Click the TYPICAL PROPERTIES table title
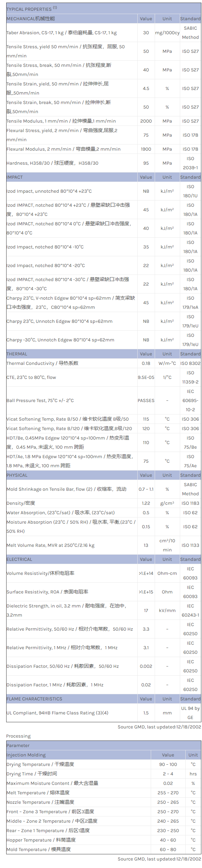This screenshot has height=868, width=202. 32,9
